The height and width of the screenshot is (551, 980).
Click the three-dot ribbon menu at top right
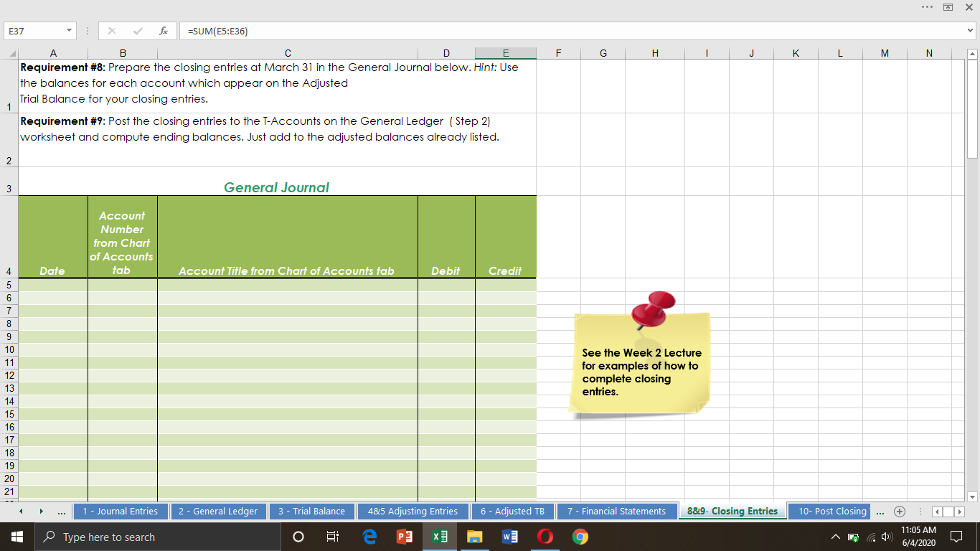928,6
